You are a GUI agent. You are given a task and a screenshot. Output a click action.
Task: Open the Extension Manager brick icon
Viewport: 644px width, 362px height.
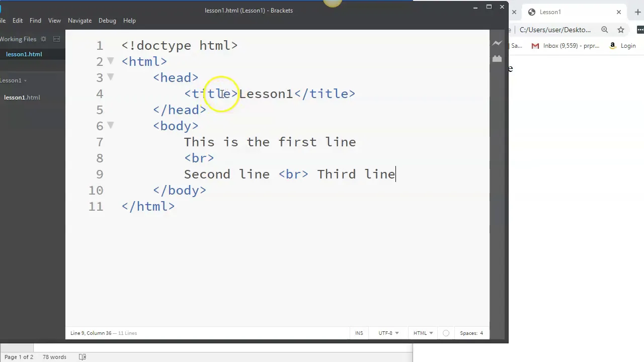pyautogui.click(x=497, y=59)
